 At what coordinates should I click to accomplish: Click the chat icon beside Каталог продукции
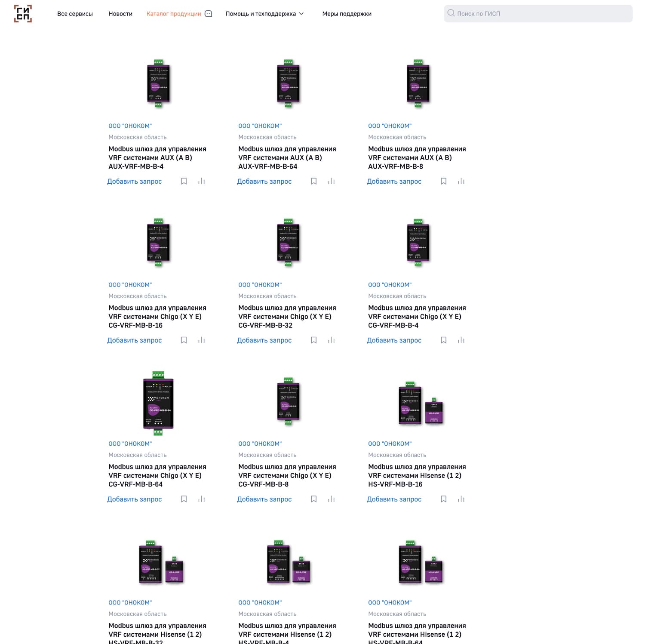pos(209,14)
